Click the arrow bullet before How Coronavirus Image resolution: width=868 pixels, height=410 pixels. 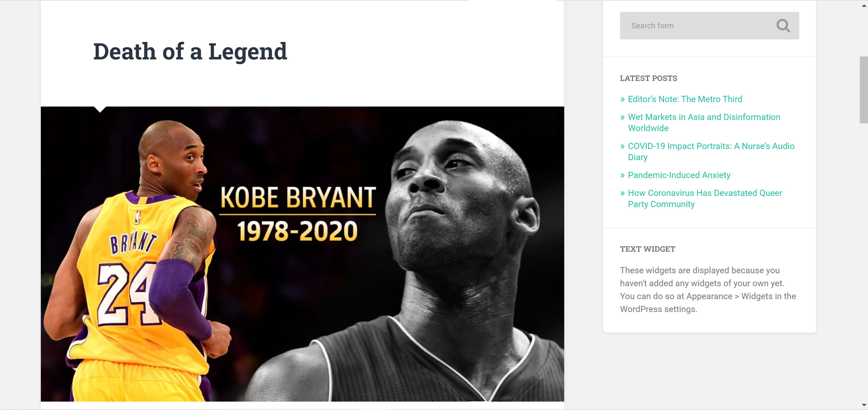tap(622, 193)
